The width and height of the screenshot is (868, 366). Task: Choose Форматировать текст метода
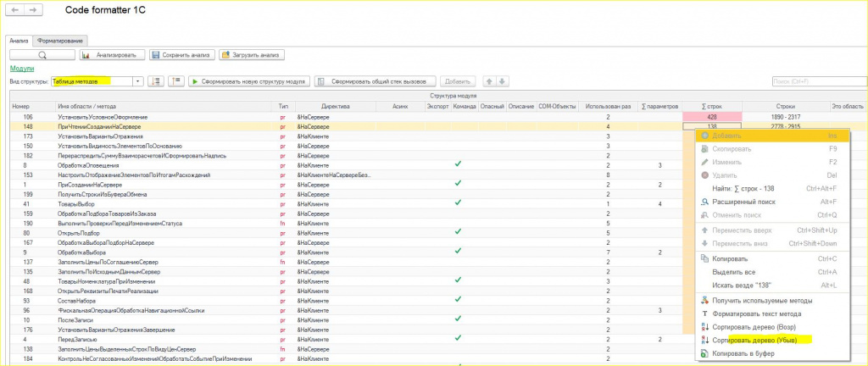771,314
